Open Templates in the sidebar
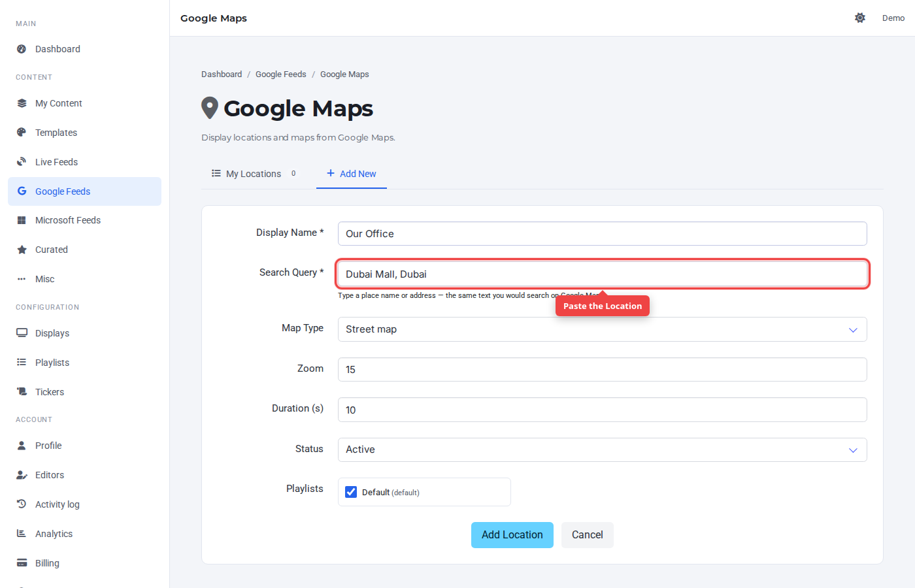The height and width of the screenshot is (588, 915). [84, 133]
